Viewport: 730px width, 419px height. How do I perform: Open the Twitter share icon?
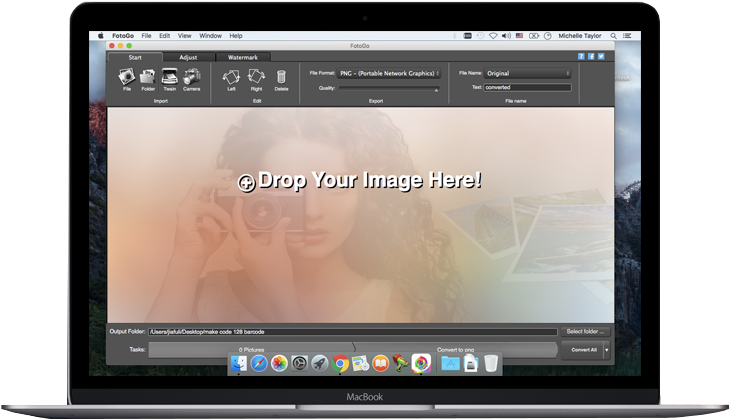tap(601, 56)
